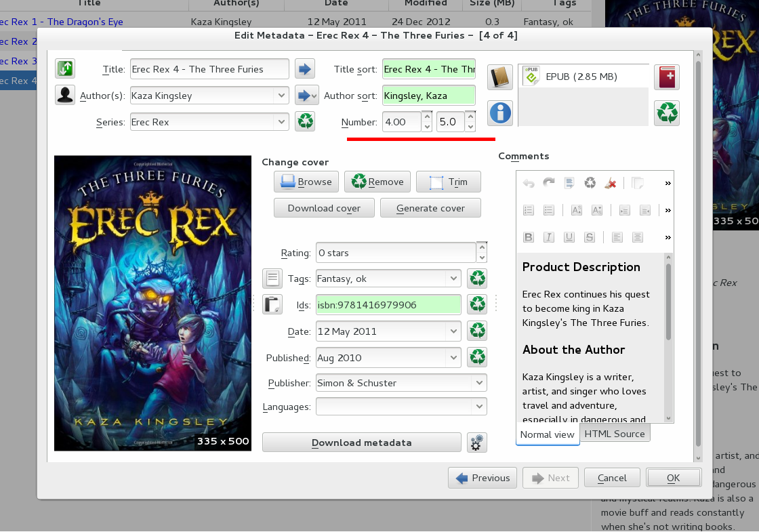Insert an unordered bullet list in comments
759x532 pixels.
click(549, 210)
